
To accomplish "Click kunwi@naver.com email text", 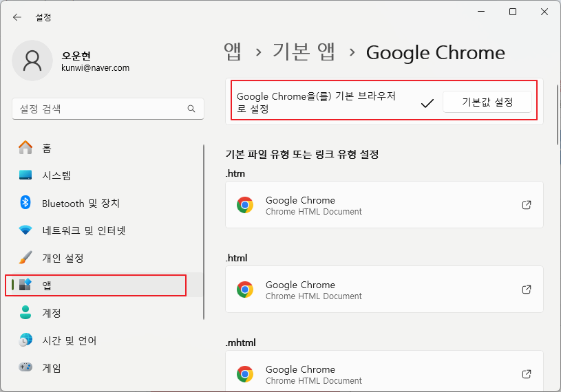I will coord(96,68).
